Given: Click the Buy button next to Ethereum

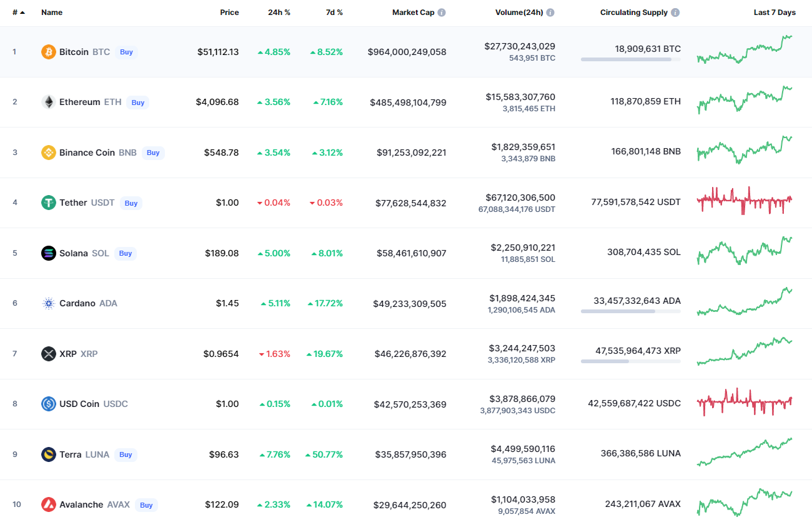Looking at the screenshot, I should click(138, 103).
